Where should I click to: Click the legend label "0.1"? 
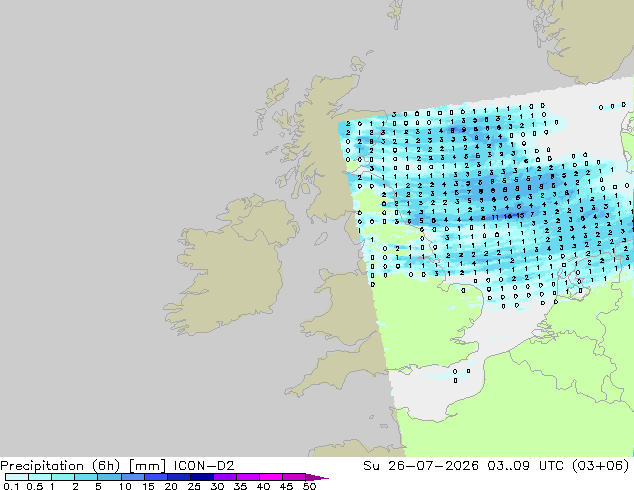click(11, 486)
